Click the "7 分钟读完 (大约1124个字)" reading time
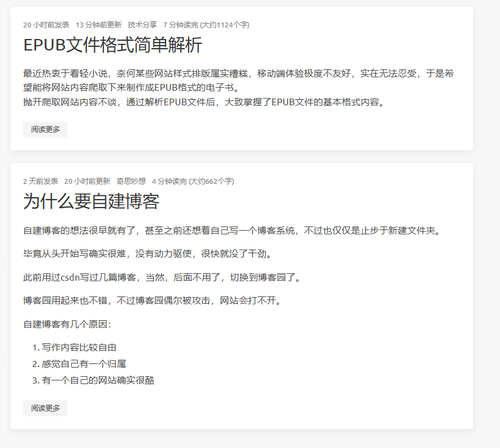Image resolution: width=500 pixels, height=448 pixels. 206,25
